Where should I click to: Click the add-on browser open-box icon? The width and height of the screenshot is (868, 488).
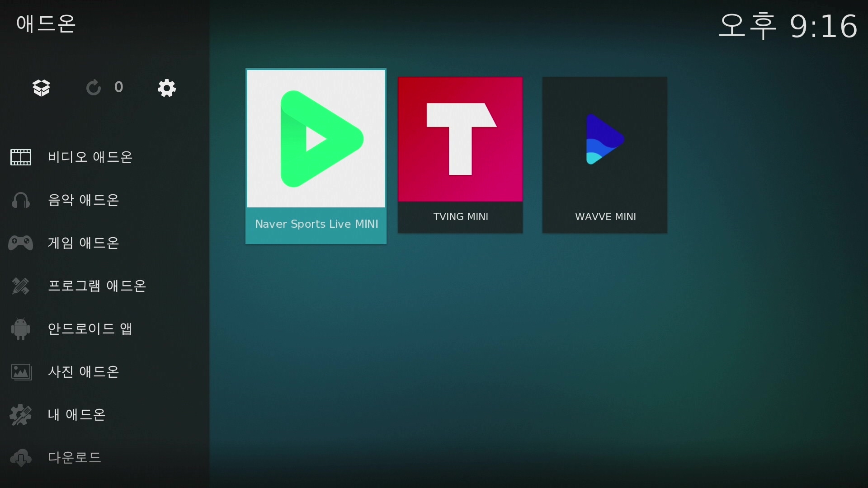pos(41,88)
